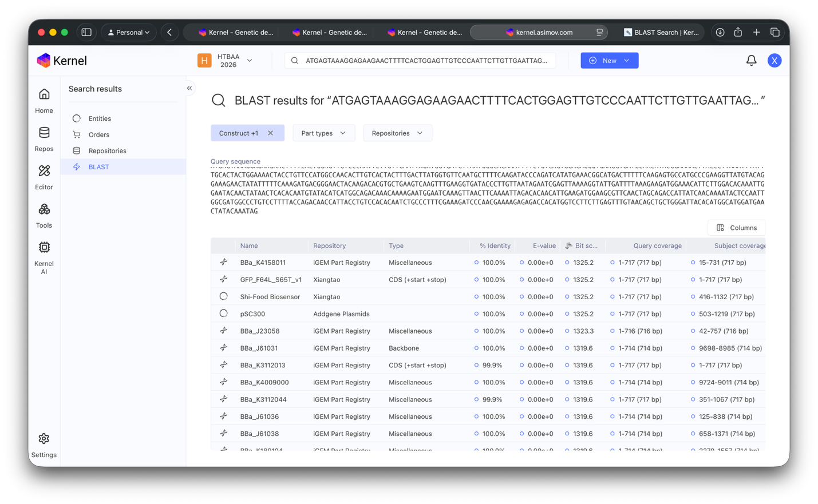Screen dimensions: 818x504
Task: Open the Home section in sidebar
Action: [x=44, y=101]
